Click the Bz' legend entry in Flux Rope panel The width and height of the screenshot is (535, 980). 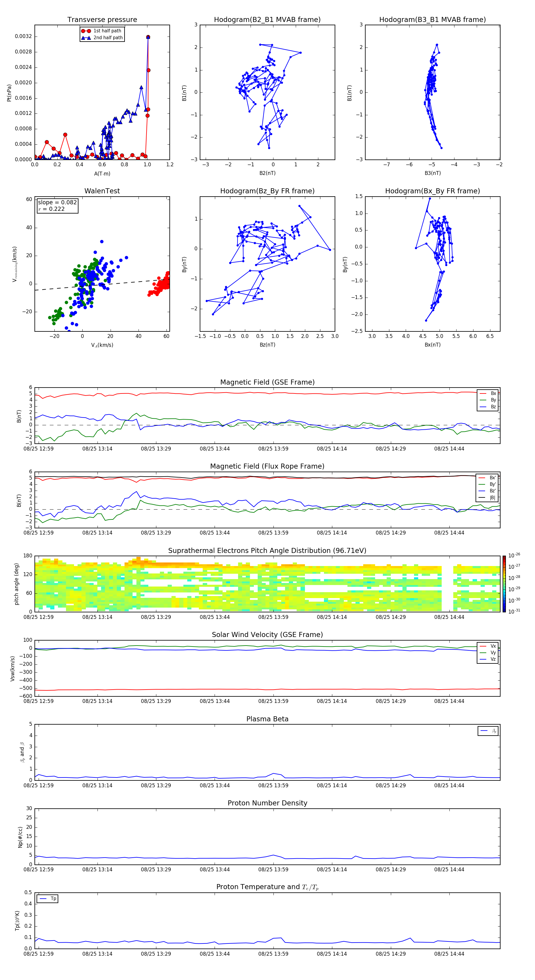(x=487, y=491)
